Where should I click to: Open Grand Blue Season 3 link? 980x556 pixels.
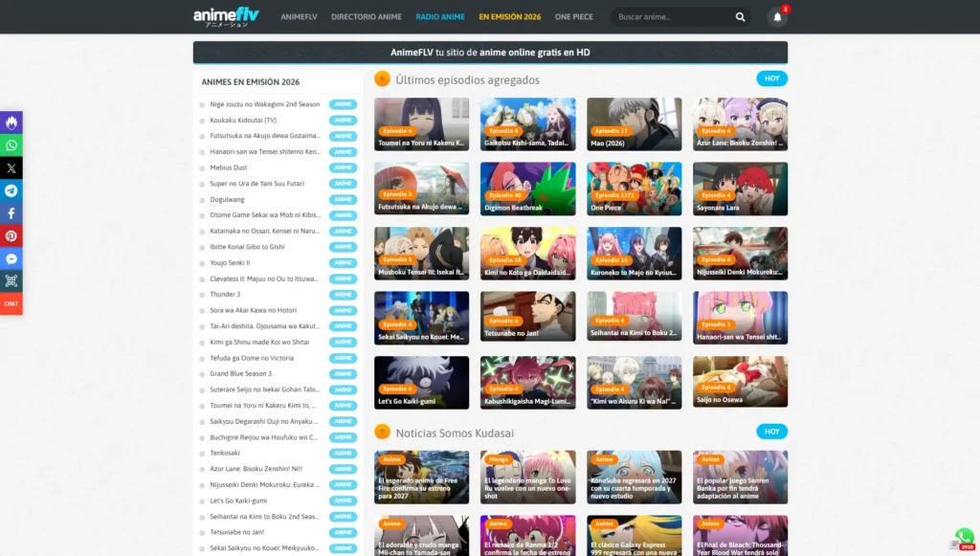coord(240,373)
